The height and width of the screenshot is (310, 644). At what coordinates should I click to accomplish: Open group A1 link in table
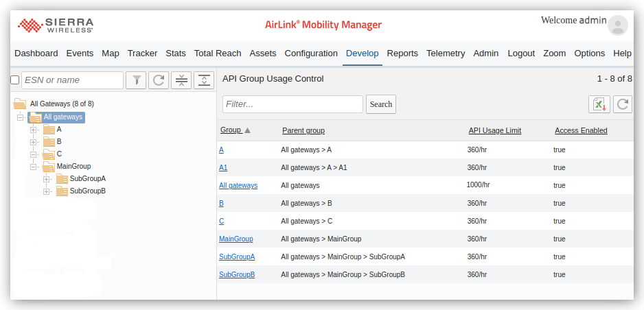tap(223, 168)
